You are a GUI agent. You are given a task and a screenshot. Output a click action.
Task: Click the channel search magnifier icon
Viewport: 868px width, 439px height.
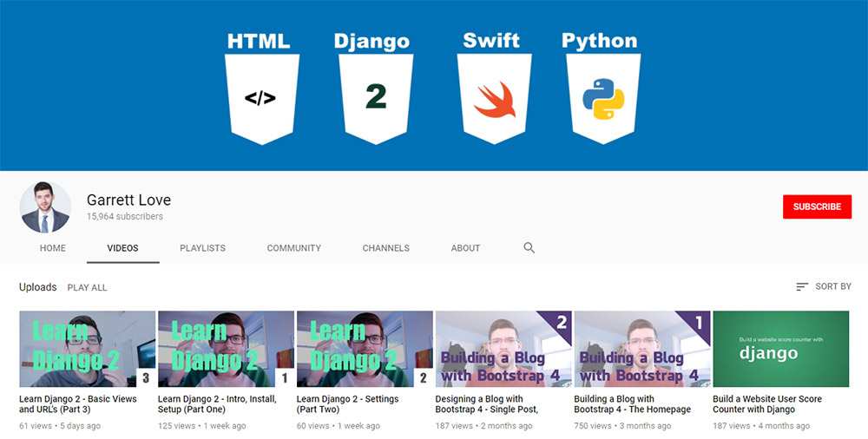point(529,248)
